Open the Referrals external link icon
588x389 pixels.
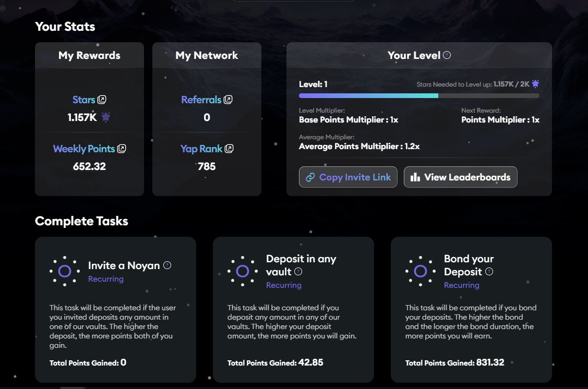click(228, 100)
